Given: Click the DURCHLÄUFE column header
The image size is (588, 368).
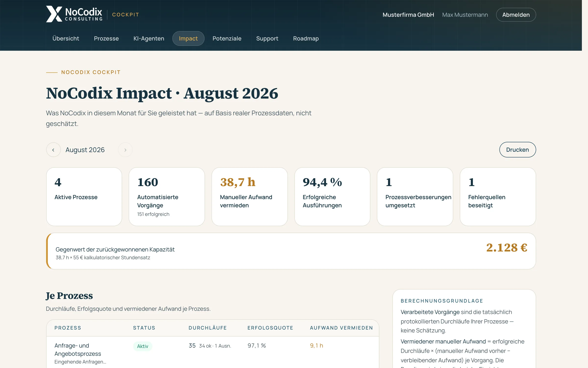Looking at the screenshot, I should (x=208, y=328).
